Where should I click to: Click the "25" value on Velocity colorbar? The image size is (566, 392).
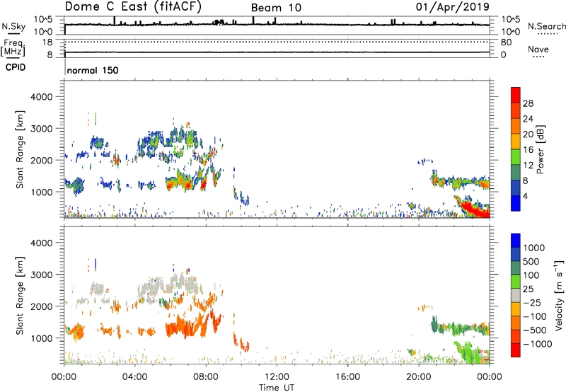pos(528,289)
